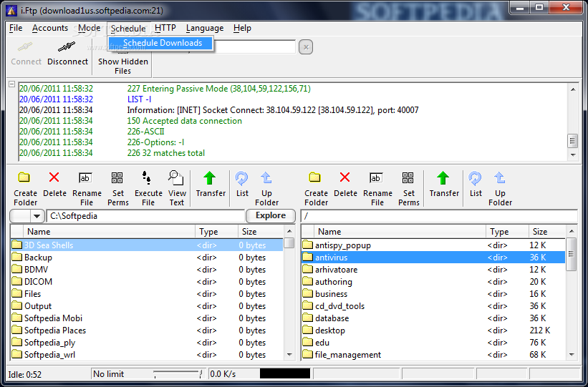
Task: Click local pane Set Perms icon
Action: tap(117, 177)
